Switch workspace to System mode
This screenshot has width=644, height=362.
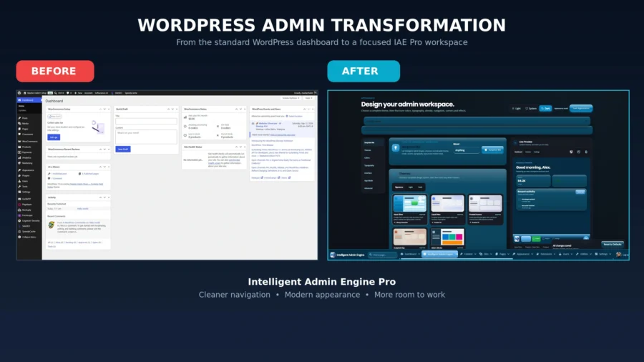(531, 108)
